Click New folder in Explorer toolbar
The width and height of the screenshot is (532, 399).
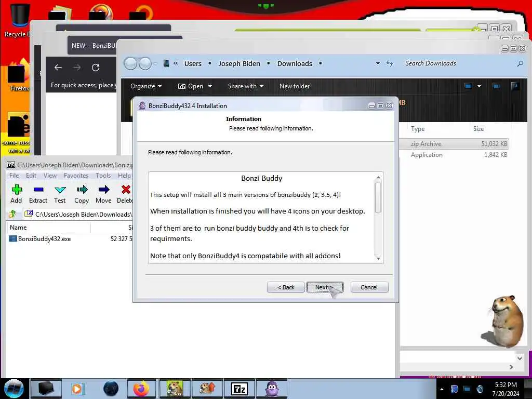coord(295,86)
